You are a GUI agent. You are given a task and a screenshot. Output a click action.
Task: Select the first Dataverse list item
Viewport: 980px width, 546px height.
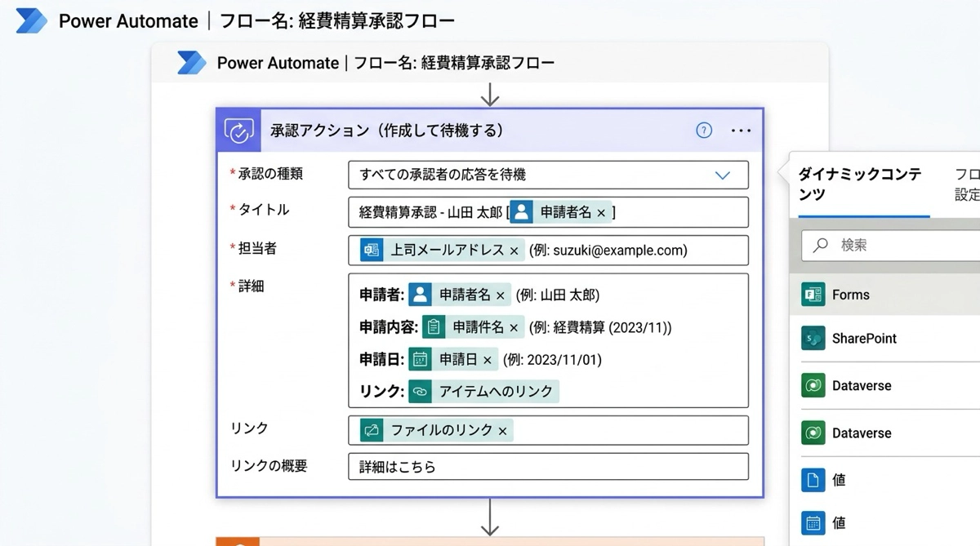[862, 386]
